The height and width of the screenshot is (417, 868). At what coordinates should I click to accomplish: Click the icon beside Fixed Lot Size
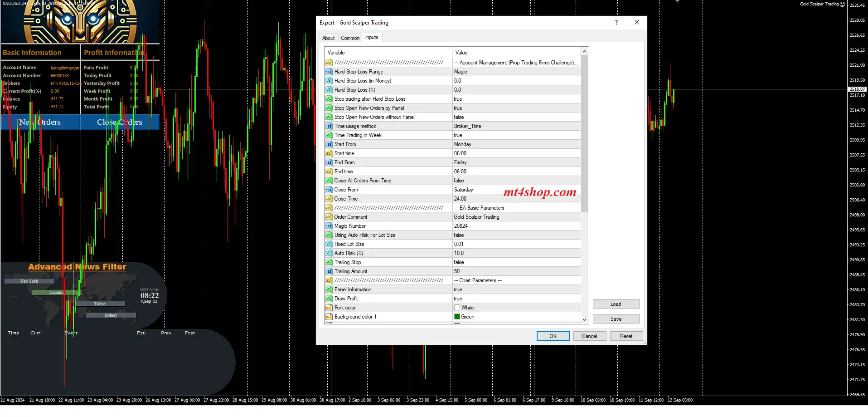[329, 244]
